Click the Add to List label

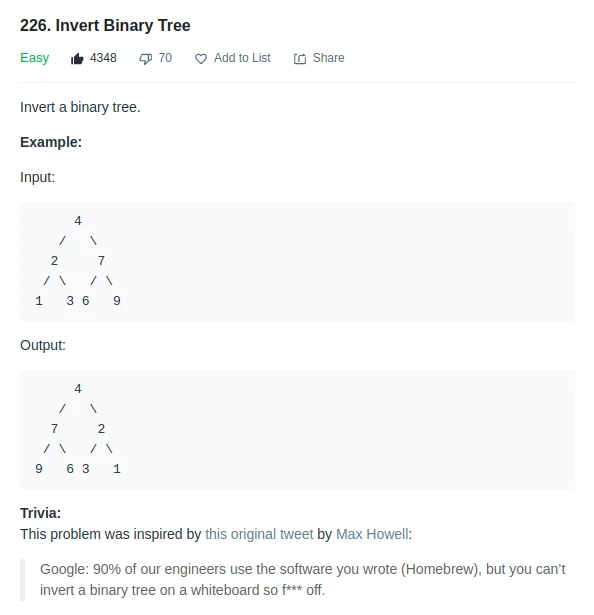coord(242,58)
